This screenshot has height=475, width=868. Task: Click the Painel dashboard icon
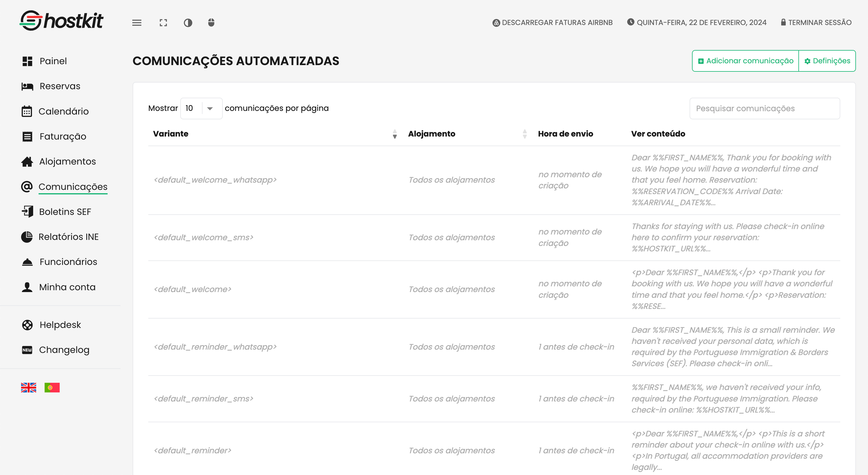[x=27, y=61]
